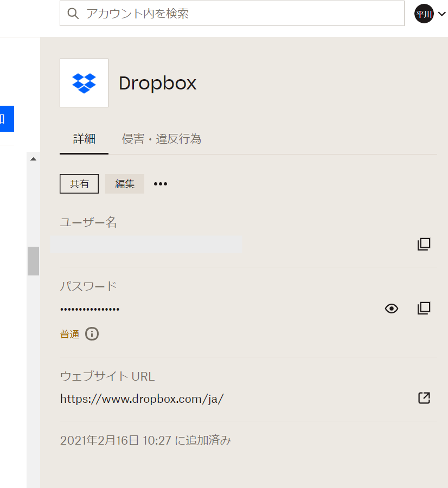Click the search magnifier icon
Viewport: 448px width, 488px height.
click(73, 14)
